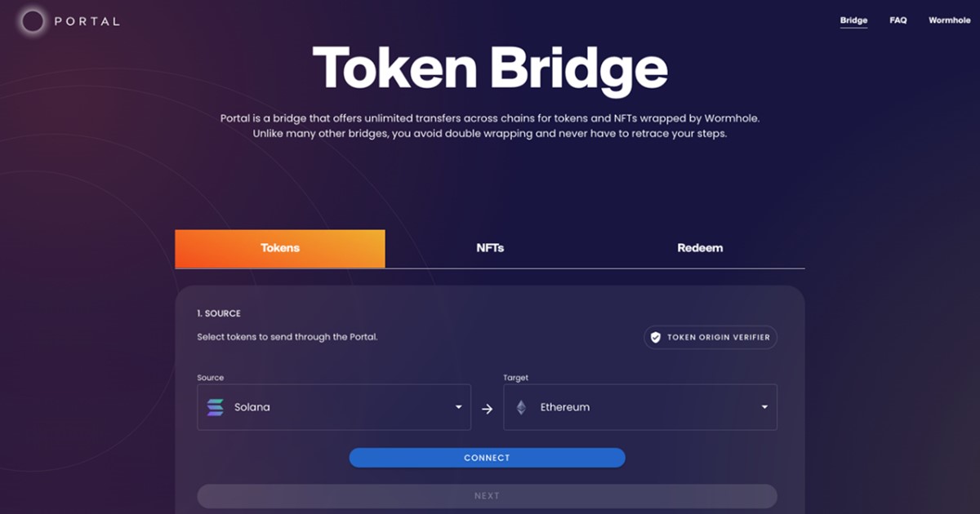Open the Ethereum target selector
This screenshot has height=514, width=980.
pyautogui.click(x=637, y=407)
